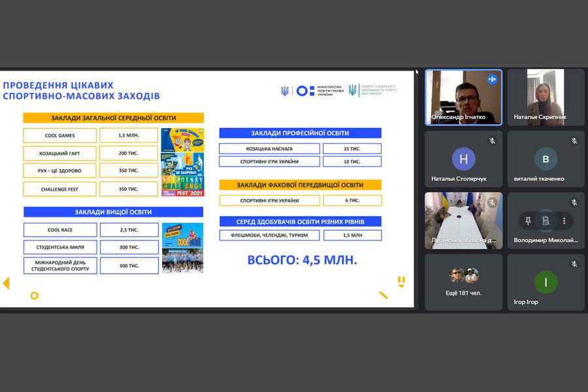
Task: Click the name label 'виталий ткаченко'
Action: pos(539,178)
